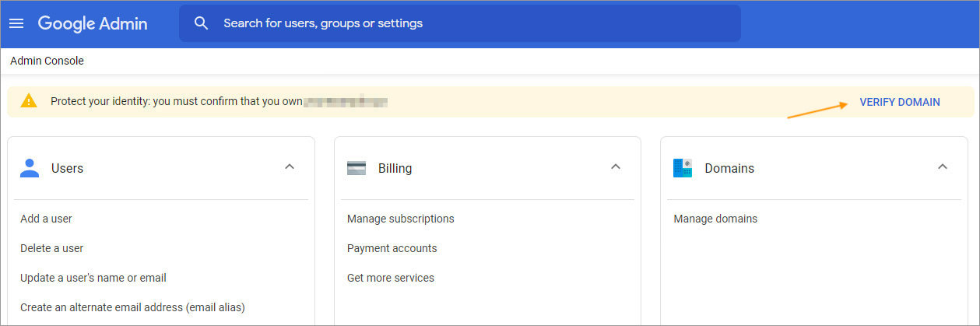Open the Domains card heading
This screenshot has width=980, height=326.
(729, 168)
